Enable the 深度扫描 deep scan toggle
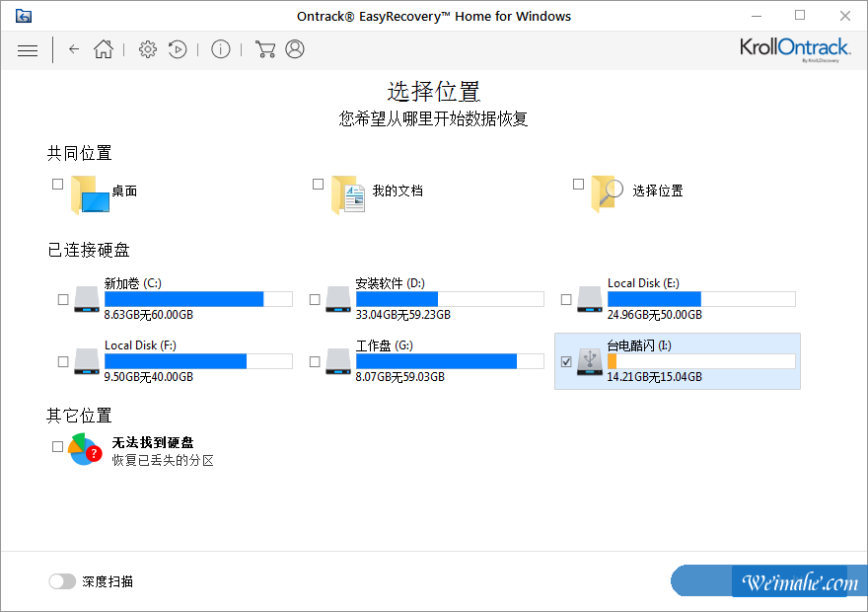This screenshot has height=612, width=868. (62, 581)
